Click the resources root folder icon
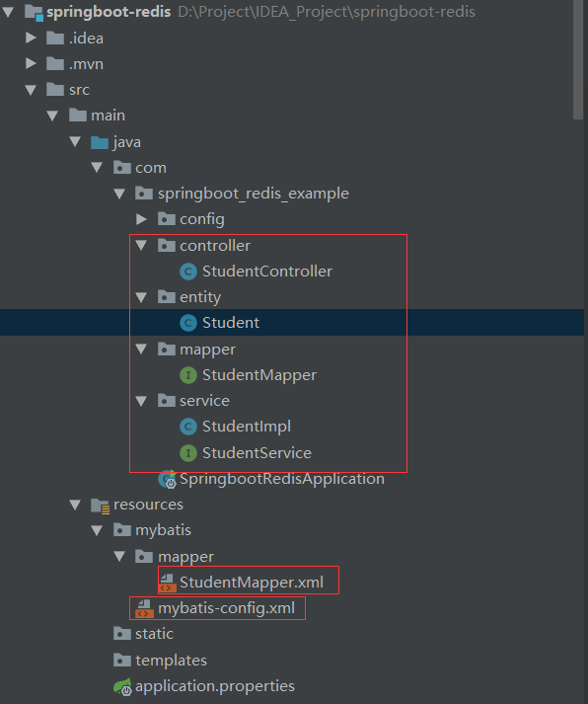588x704 pixels. (x=100, y=506)
